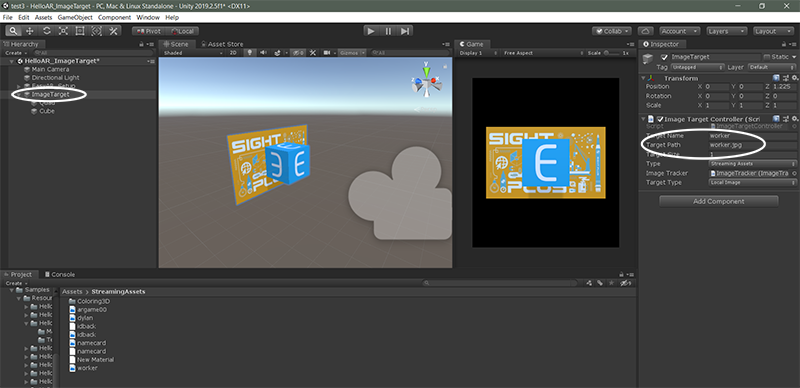The width and height of the screenshot is (800, 388).
Task: Click the Hierarchy search field
Action: (x=93, y=53)
